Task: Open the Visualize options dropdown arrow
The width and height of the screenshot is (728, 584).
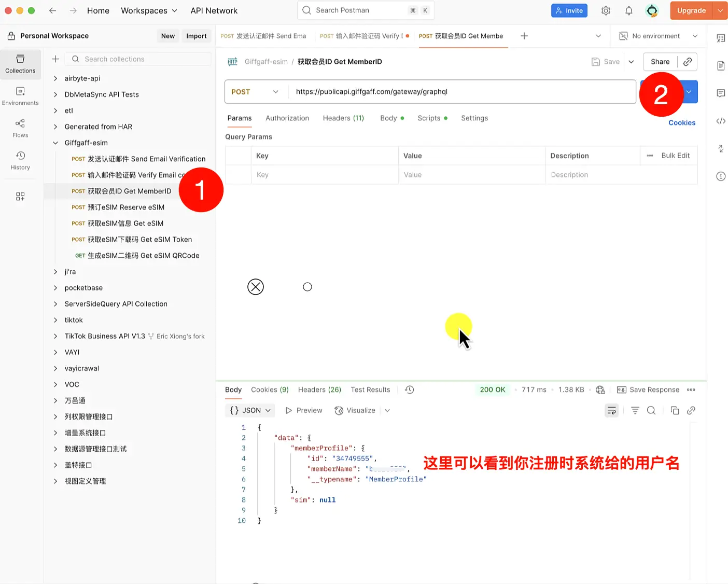Action: 387,410
